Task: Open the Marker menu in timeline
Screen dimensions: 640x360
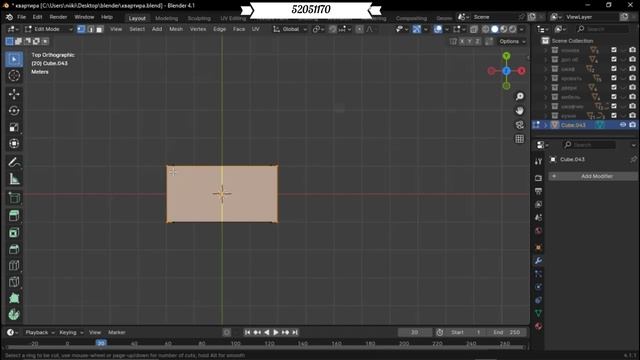Action: (117, 332)
